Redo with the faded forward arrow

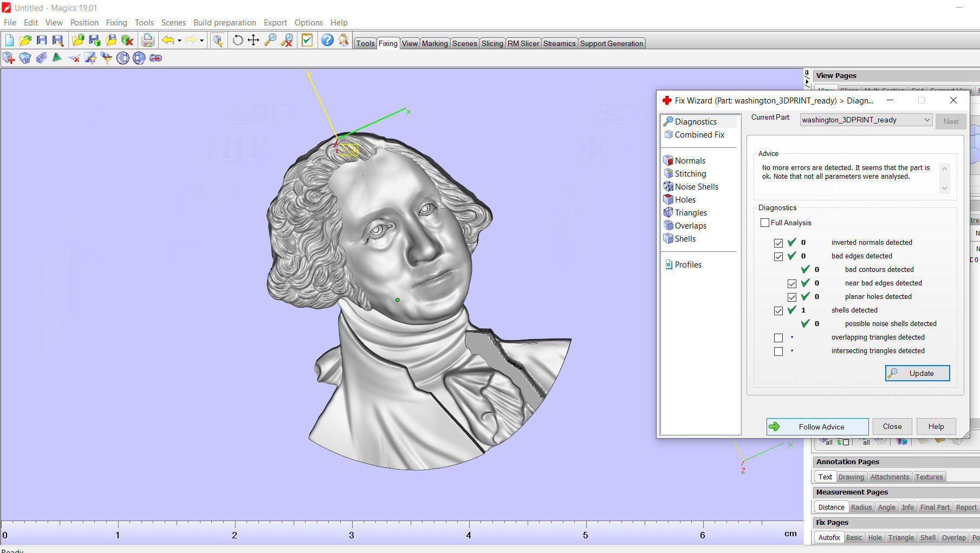pos(191,40)
